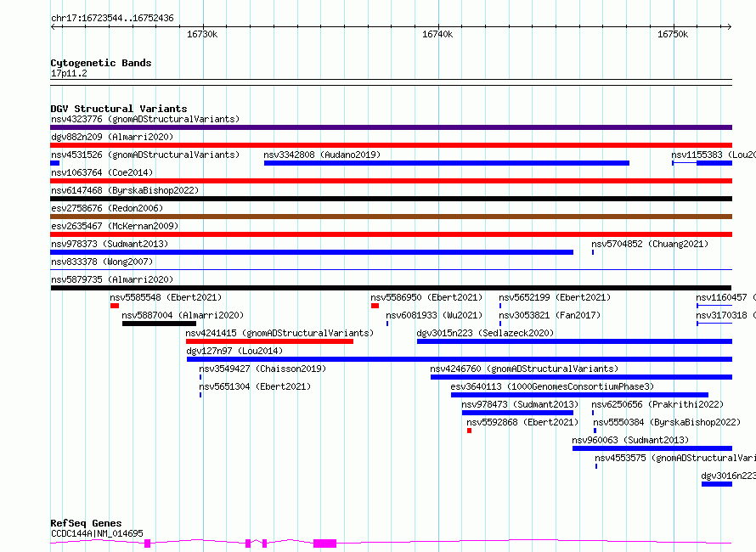Click the small red nsv5592868 marker
The width and height of the screenshot is (756, 552).
point(469,431)
